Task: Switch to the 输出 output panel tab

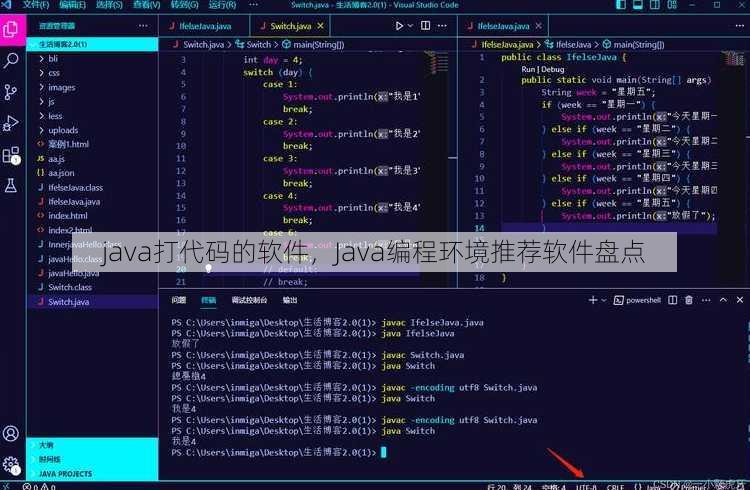Action: pyautogui.click(x=290, y=300)
